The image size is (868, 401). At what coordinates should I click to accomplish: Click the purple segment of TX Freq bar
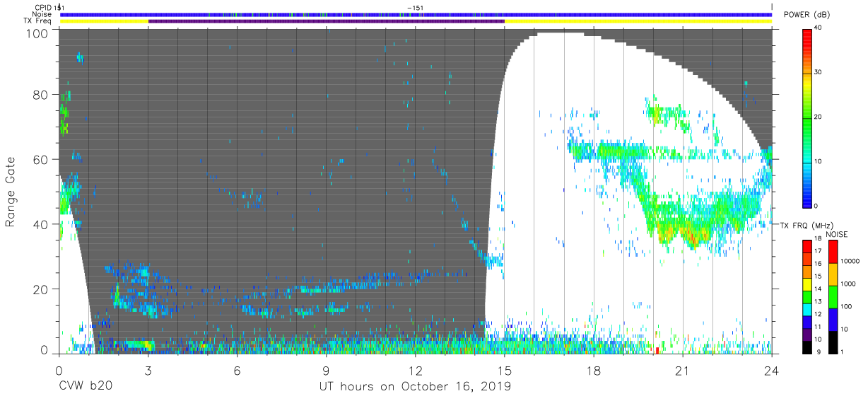[x=326, y=21]
